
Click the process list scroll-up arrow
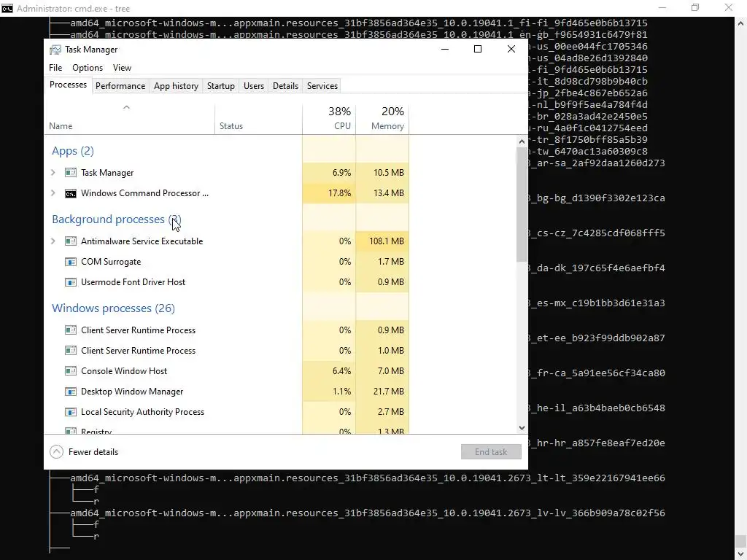[522, 141]
